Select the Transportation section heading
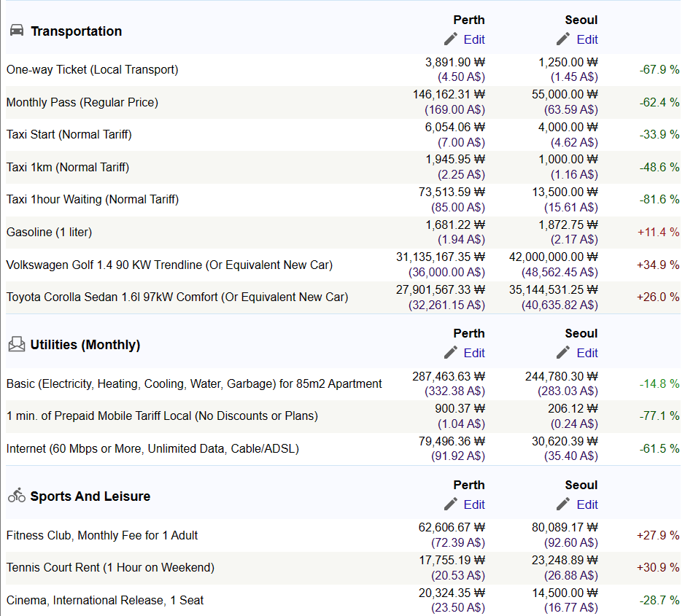The image size is (685, 616). tap(76, 31)
